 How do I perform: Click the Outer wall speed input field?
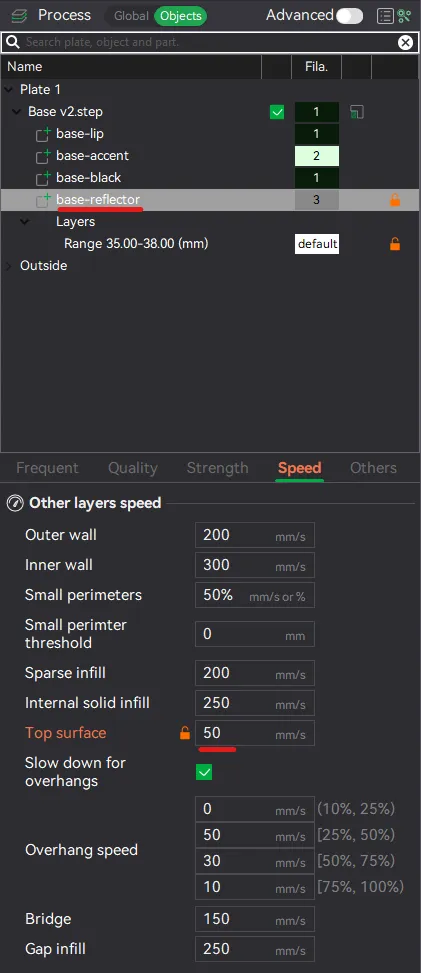pos(255,535)
